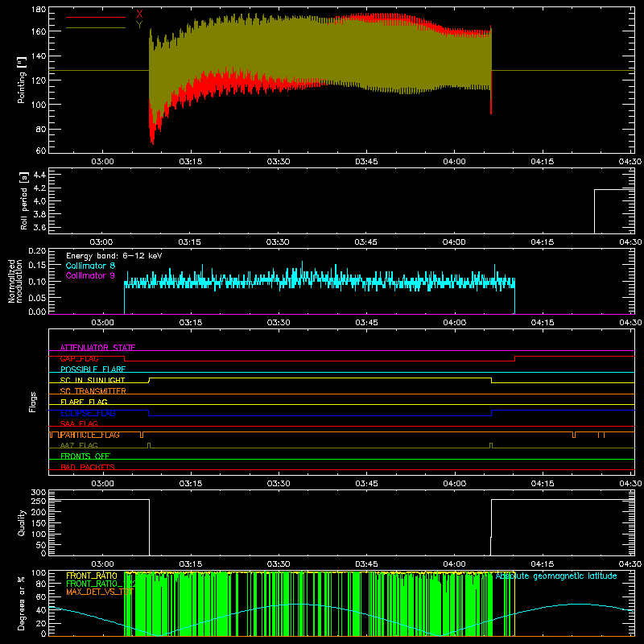The image size is (644, 644).
Task: Click the 0.05 tick on modulation axis
Action: pos(37,297)
